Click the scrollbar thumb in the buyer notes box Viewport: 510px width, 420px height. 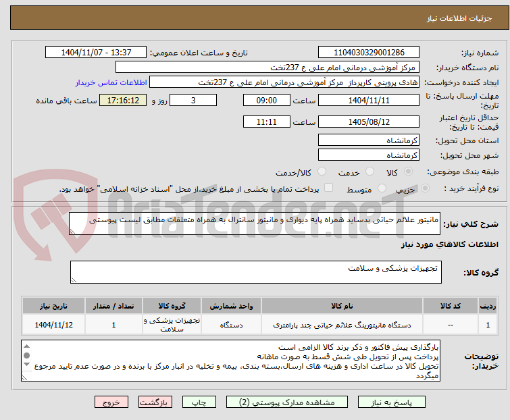pos(26,355)
